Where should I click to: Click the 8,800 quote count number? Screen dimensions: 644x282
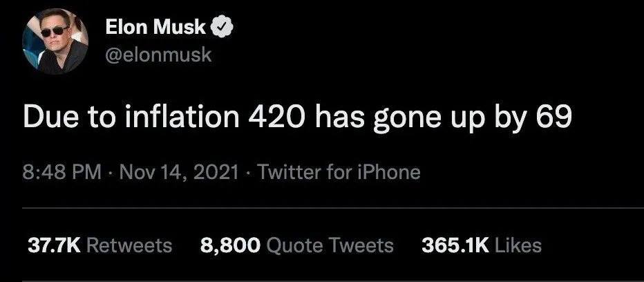click(x=229, y=245)
